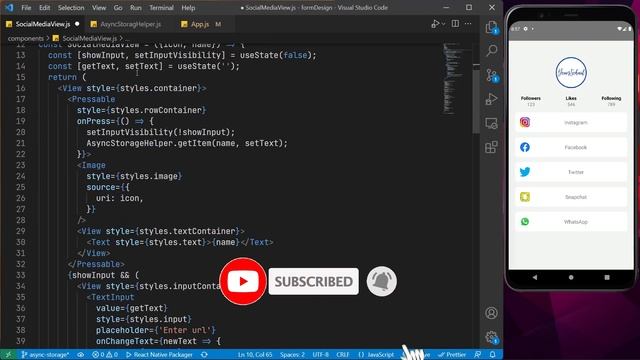This screenshot has height=360, width=640.
Task: Open the SocialMediaView.js breadcrumb
Action: (x=89, y=38)
